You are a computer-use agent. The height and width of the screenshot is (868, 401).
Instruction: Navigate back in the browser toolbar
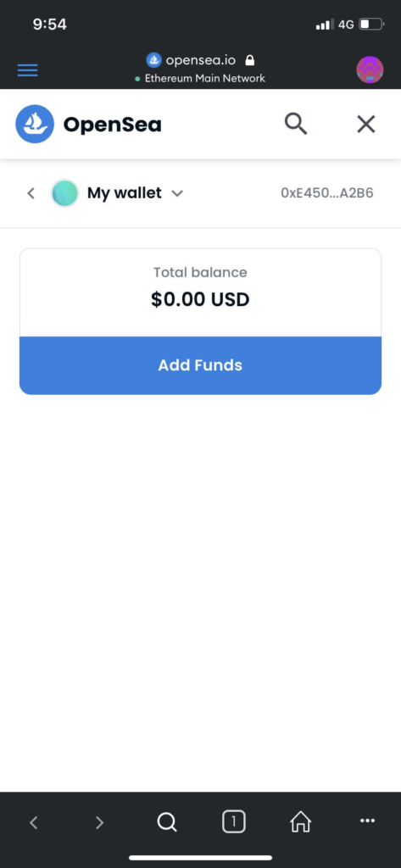pos(33,822)
